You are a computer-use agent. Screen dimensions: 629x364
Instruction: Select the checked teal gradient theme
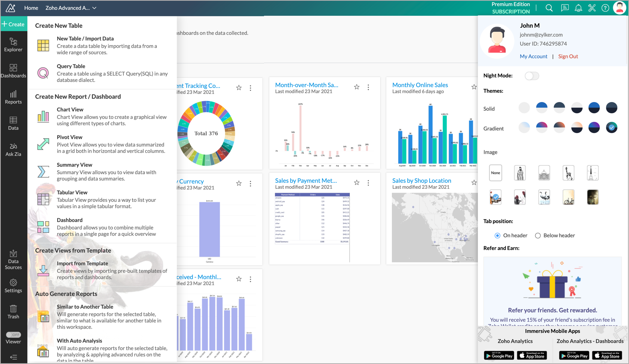(x=611, y=127)
